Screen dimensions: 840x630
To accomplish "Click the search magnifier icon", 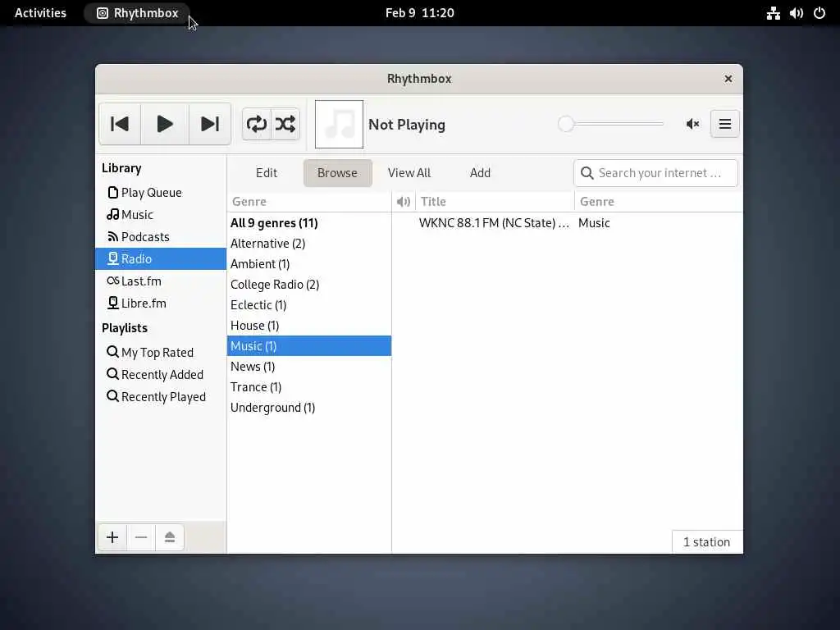I will pos(587,173).
